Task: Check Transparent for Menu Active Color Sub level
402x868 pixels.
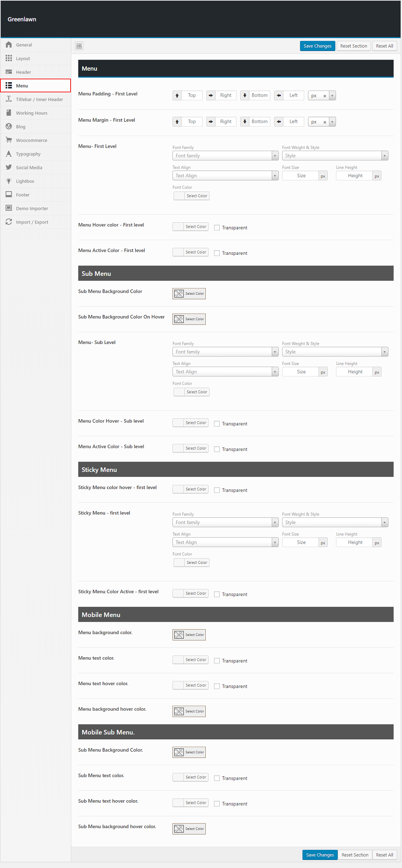Action: tap(217, 449)
